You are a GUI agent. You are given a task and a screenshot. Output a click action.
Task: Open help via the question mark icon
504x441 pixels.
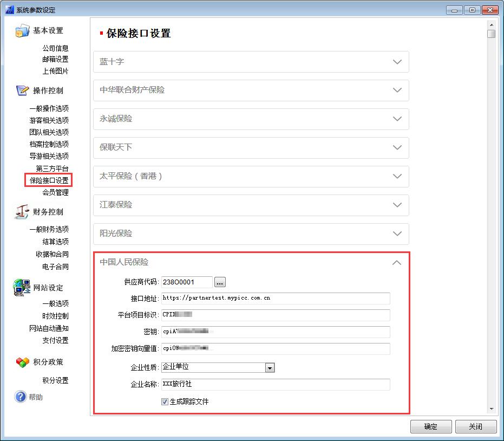tap(21, 397)
